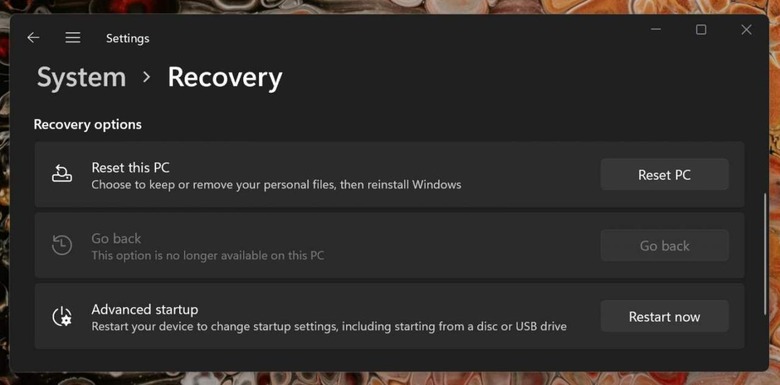The image size is (780, 385).
Task: Click the Advanced startup power icon
Action: click(62, 316)
